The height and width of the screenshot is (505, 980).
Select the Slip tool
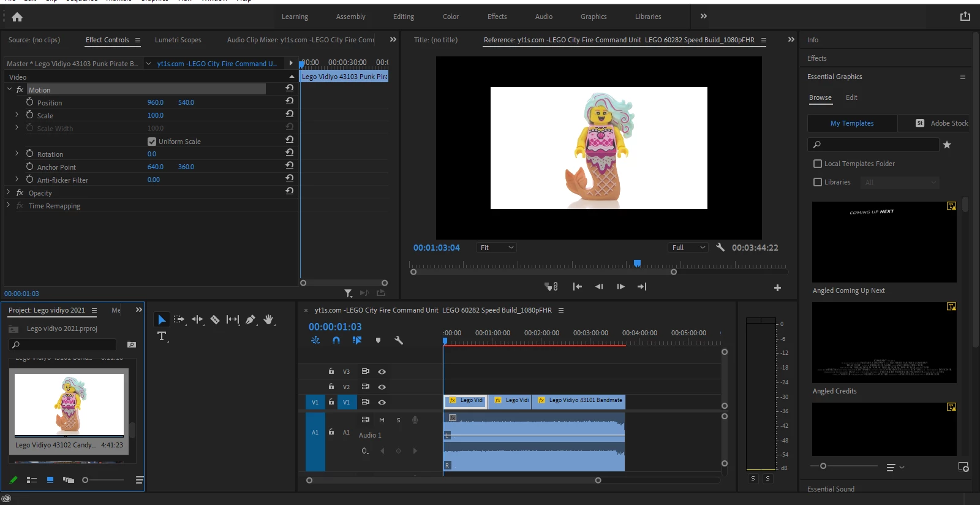coord(233,319)
